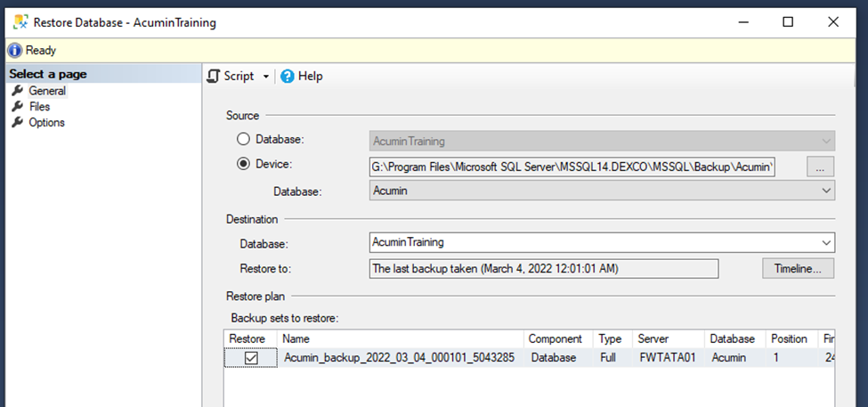Image resolution: width=868 pixels, height=407 pixels.
Task: Click the FWTATA01 server cell
Action: [668, 358]
